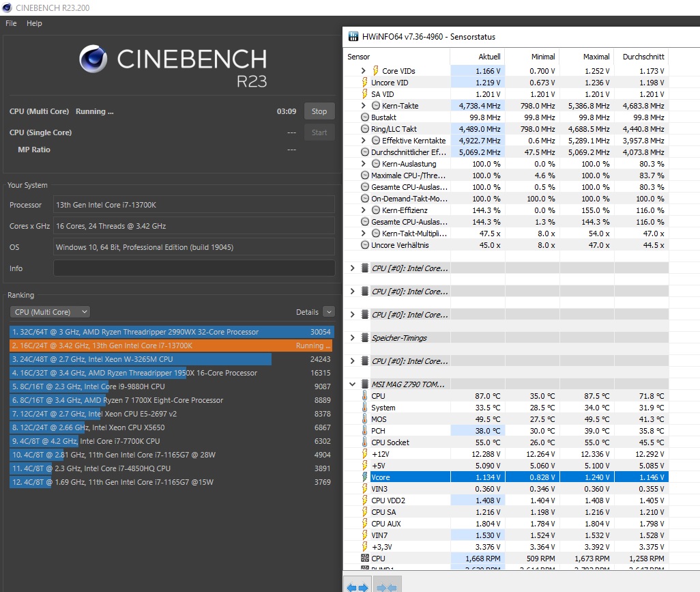Viewport: 700px width, 592px height.
Task: Click the Core VIDs lightning bolt icon
Action: tap(375, 70)
